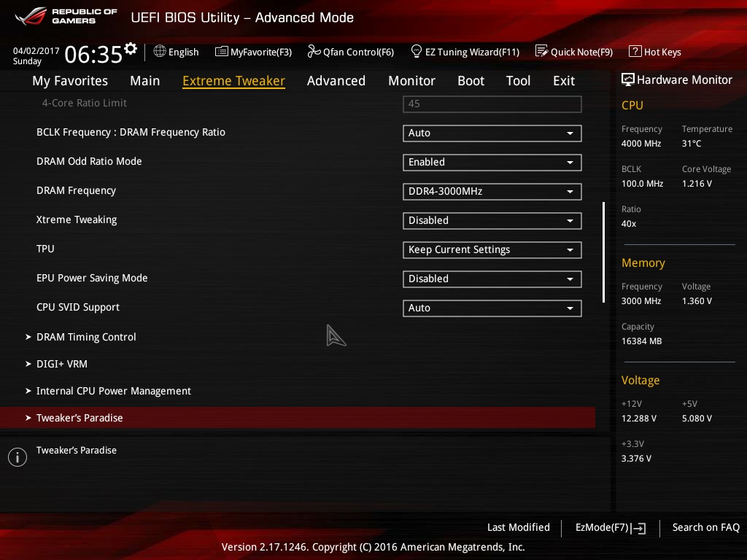The width and height of the screenshot is (747, 560).
Task: Open the Monitor tab
Action: (x=411, y=81)
